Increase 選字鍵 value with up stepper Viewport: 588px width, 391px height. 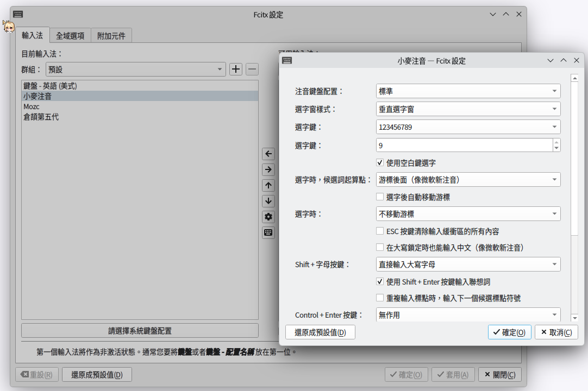pos(556,142)
